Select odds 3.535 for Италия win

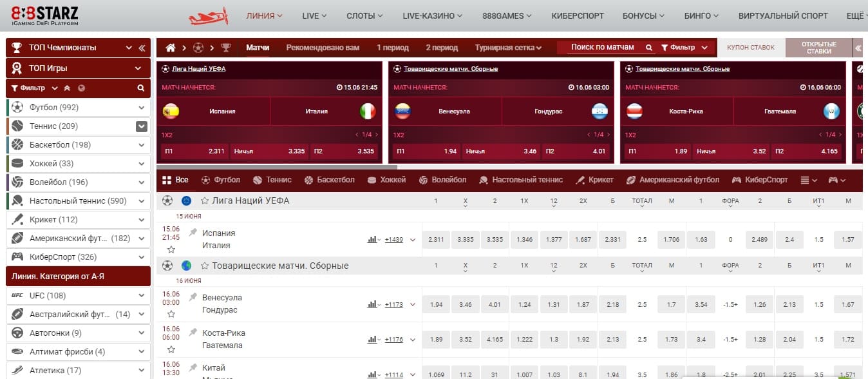[x=495, y=240]
